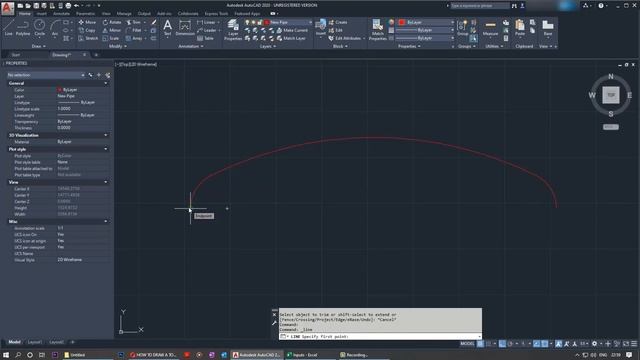This screenshot has height=360, width=640.
Task: Toggle ortho mode in status bar
Action: tap(503, 344)
